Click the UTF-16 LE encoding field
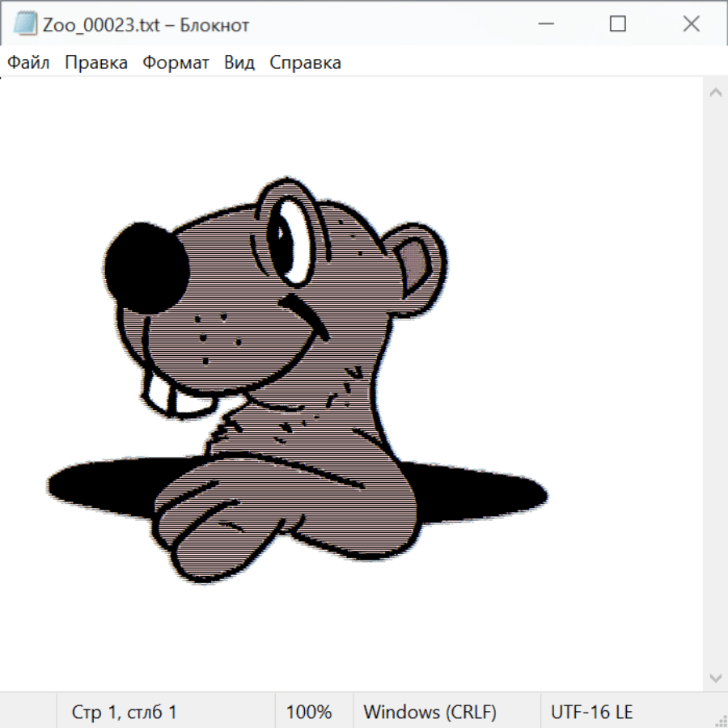 (x=591, y=712)
